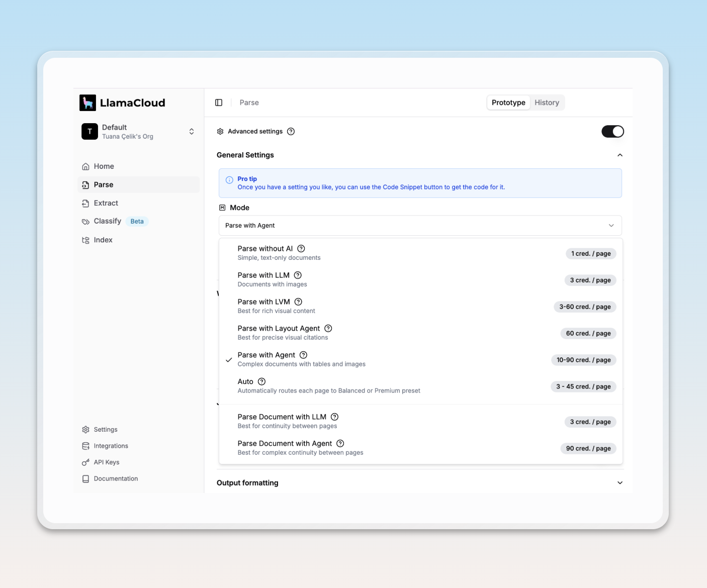Click the sidebar collapse panel icon
Screen dimensions: 707x588
(219, 103)
